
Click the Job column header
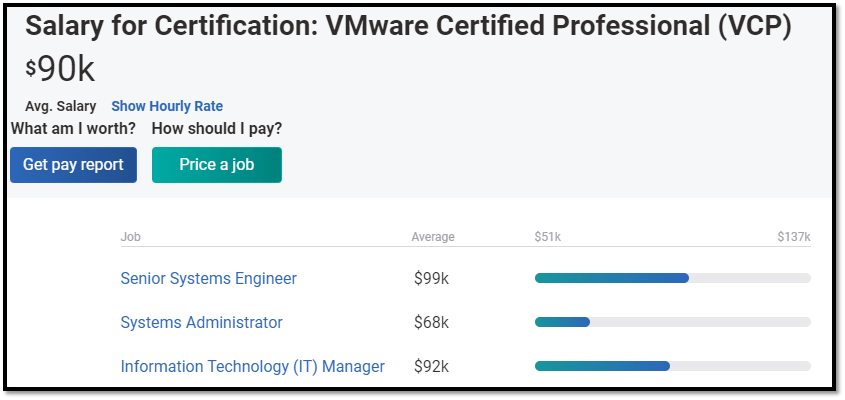click(x=130, y=237)
